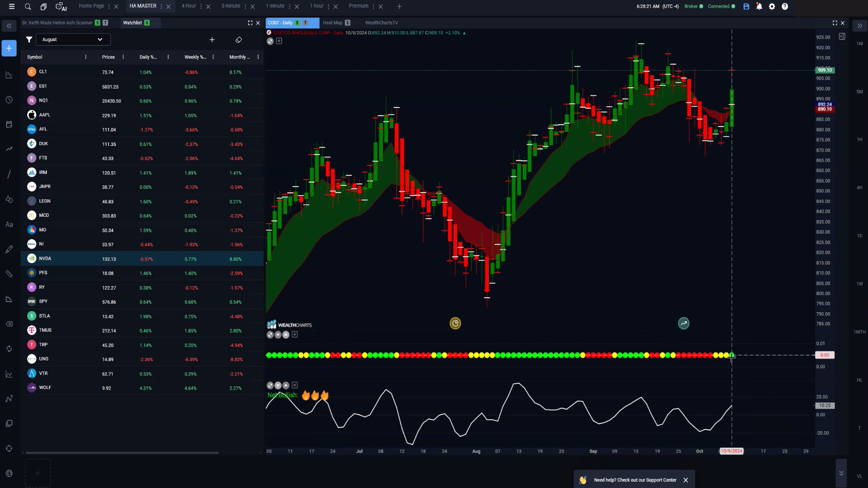Maximize the Watchlist panel
The width and height of the screenshot is (868, 488).
pos(250,23)
